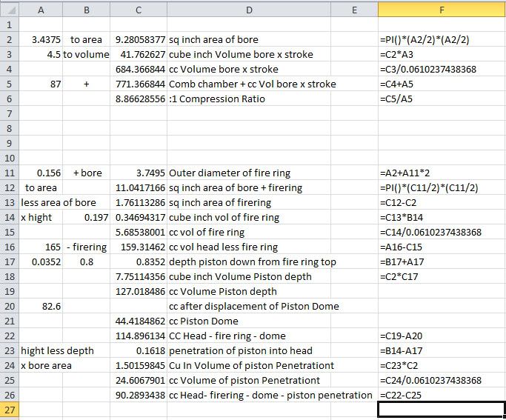Viewport: 506px width, 420px height.
Task: Click 'cc after displacement of Piston Dome'
Action: 253,307
